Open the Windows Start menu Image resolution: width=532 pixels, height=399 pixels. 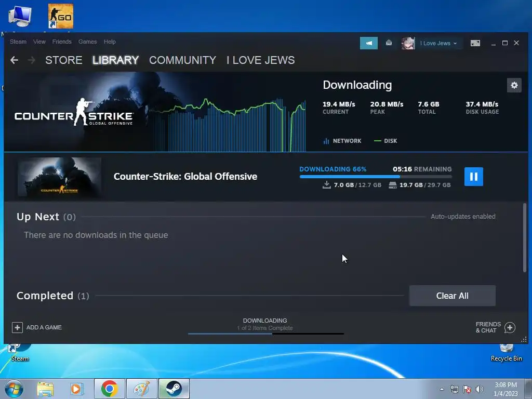point(14,389)
